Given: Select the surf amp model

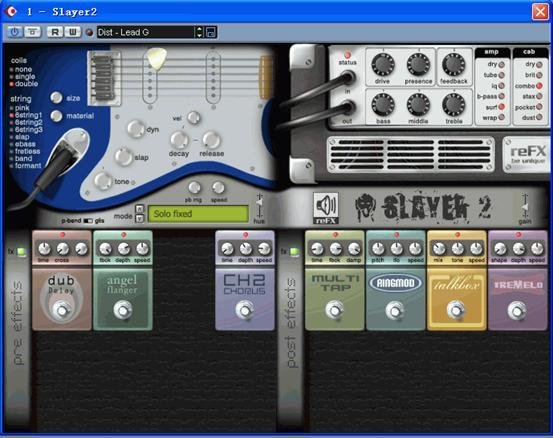Looking at the screenshot, I should pos(495,107).
